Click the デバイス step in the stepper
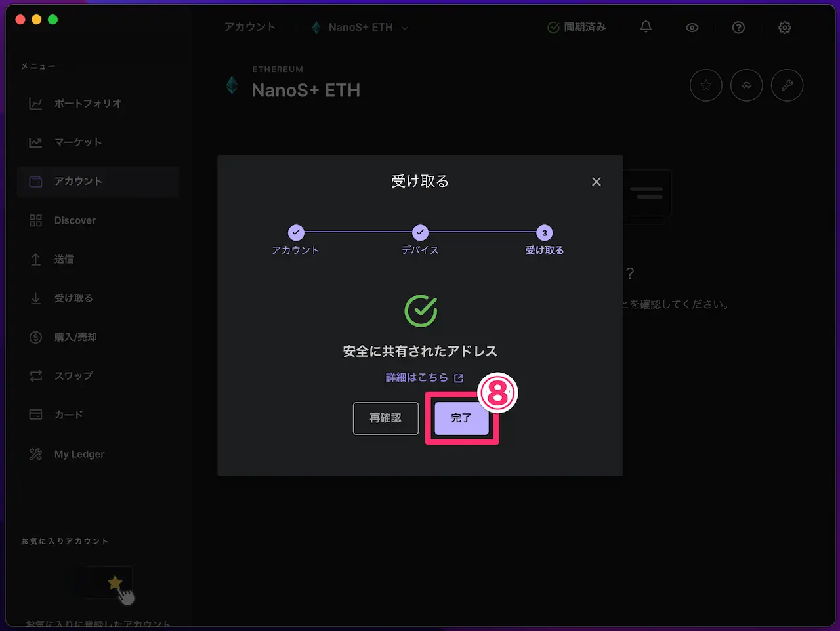840x631 pixels. [420, 240]
